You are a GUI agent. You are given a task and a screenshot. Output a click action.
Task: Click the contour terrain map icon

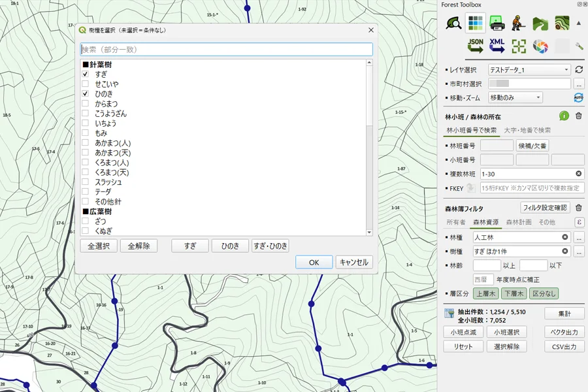point(562,24)
